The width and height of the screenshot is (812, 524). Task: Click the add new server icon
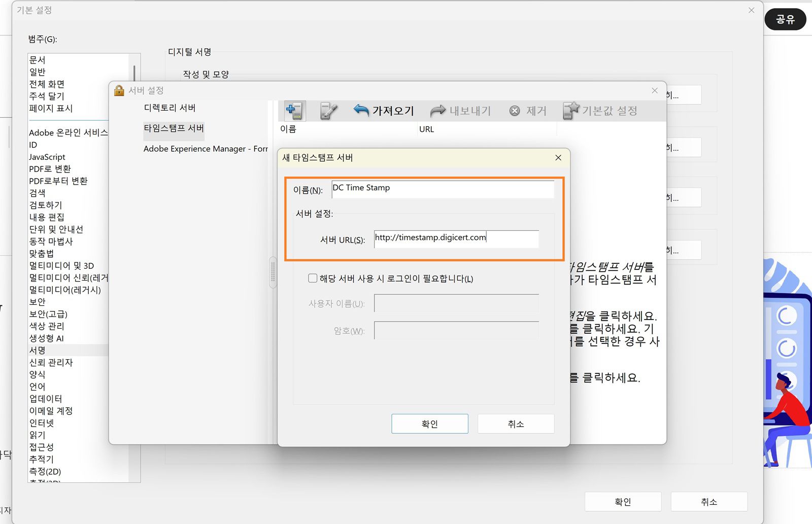pyautogui.click(x=294, y=111)
